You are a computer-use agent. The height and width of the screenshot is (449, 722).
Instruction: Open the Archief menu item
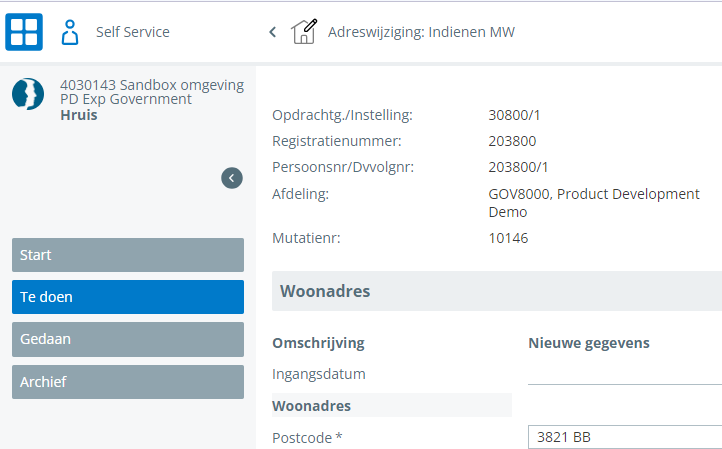point(128,382)
